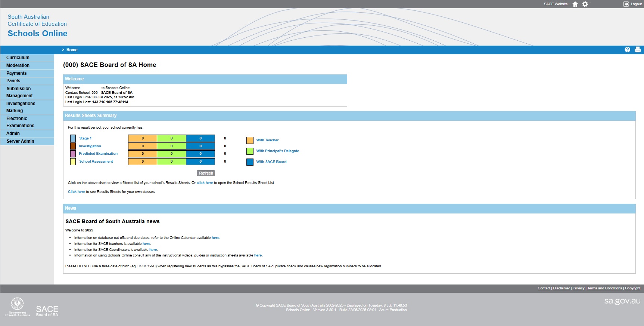The height and width of the screenshot is (326, 644).
Task: Click the Refresh button
Action: coord(206,173)
